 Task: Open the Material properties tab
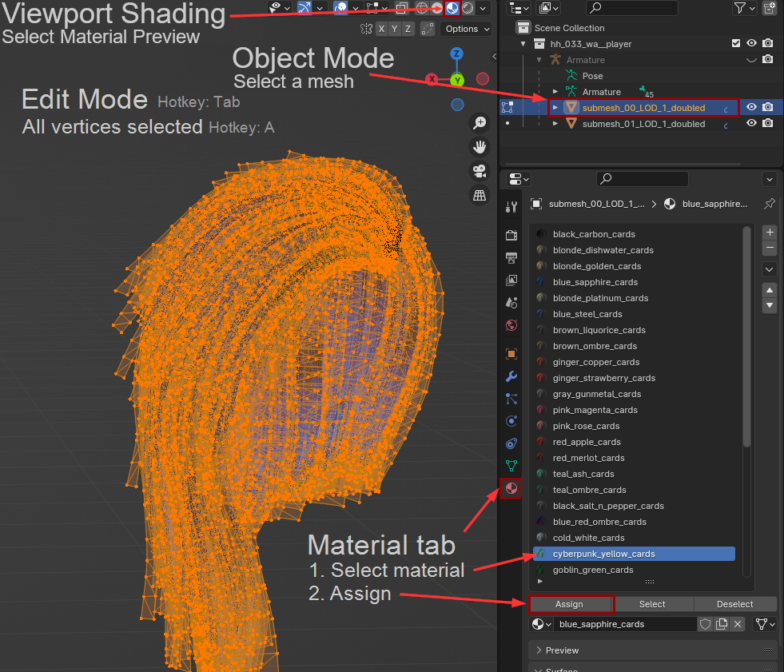[511, 488]
